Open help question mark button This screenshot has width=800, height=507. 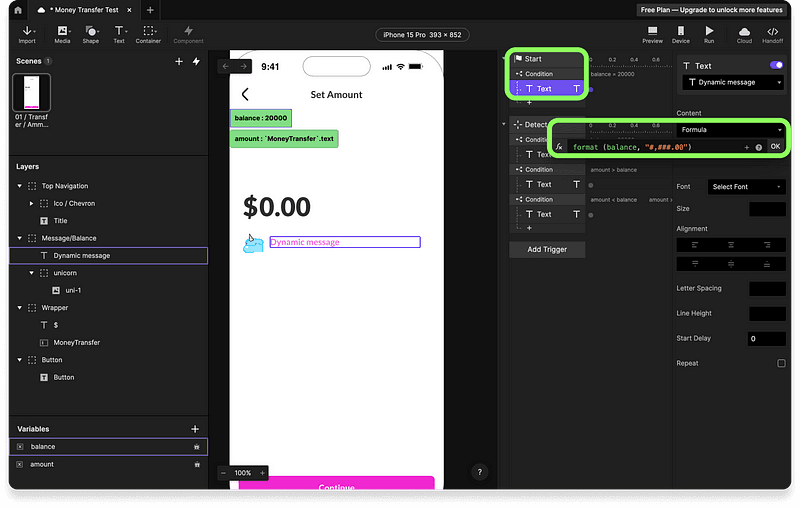(x=479, y=472)
